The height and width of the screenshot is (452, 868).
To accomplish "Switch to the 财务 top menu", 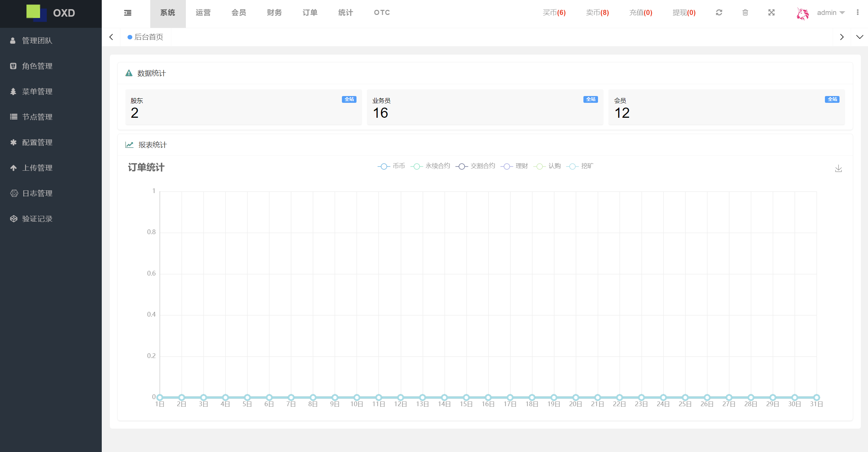I will pos(274,13).
